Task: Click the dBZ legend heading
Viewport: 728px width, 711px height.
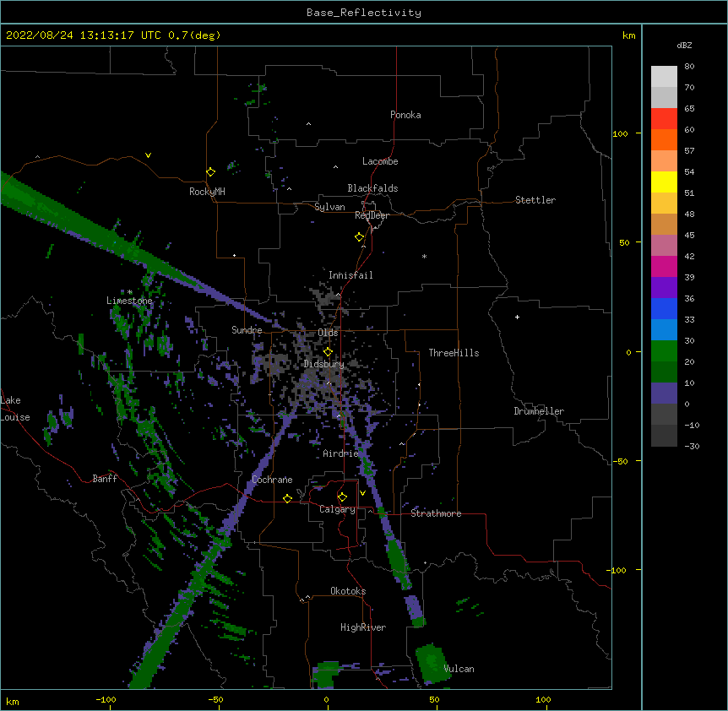Action: [x=684, y=45]
